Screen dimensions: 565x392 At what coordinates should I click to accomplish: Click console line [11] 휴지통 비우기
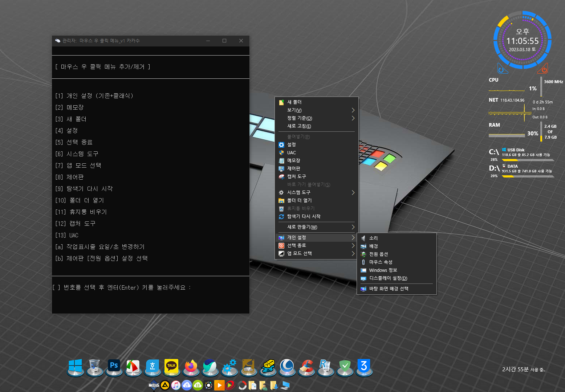81,212
